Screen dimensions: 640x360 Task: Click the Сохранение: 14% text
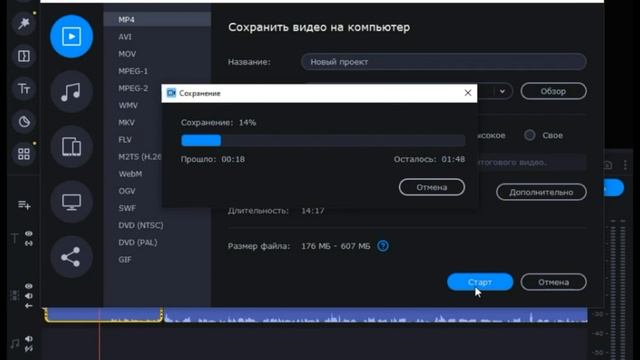(218, 122)
